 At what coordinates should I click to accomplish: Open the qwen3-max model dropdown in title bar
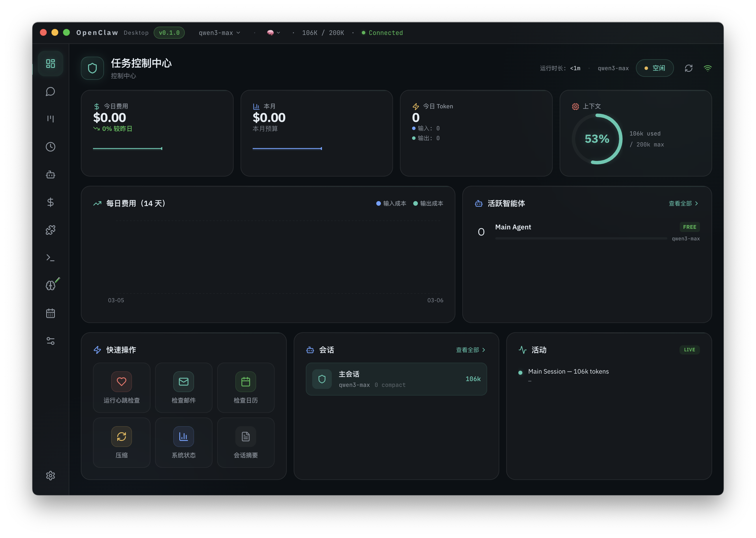(x=219, y=32)
